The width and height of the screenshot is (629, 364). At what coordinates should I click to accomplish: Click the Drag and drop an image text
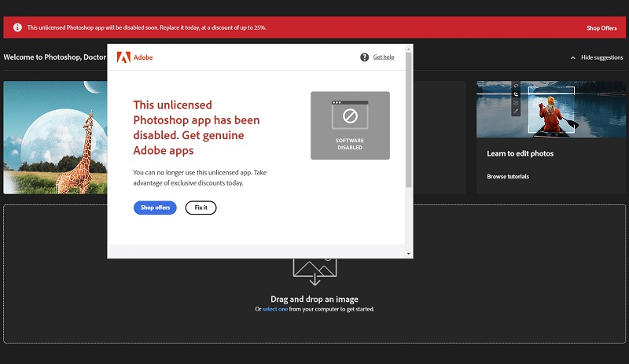tap(314, 299)
